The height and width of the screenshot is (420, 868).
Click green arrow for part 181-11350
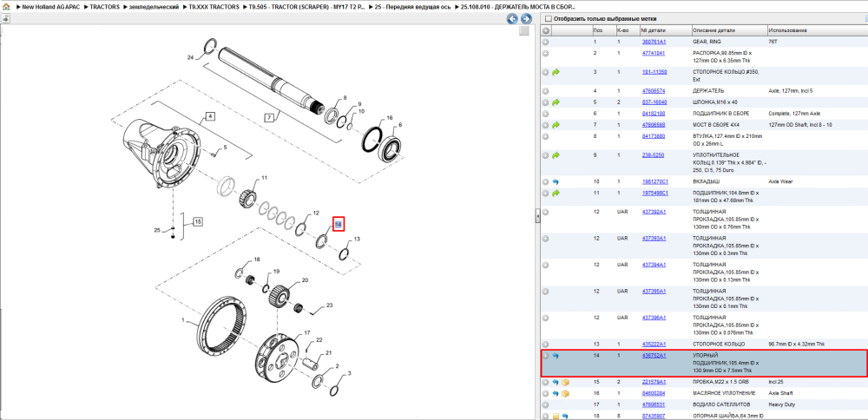coord(556,73)
